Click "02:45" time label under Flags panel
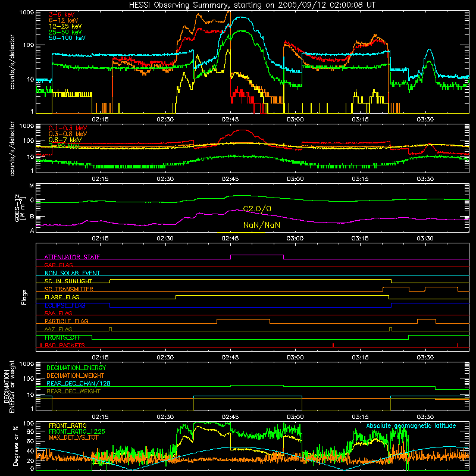The height and width of the screenshot is (476, 476). tap(230, 358)
